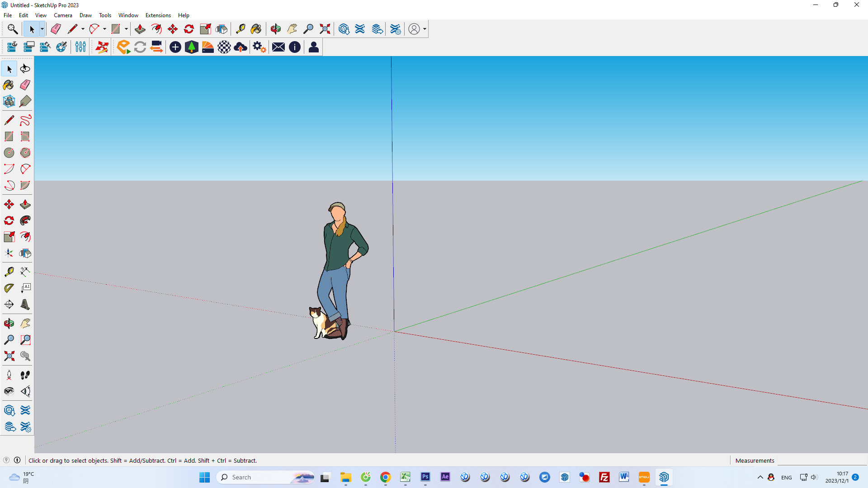868x488 pixels.
Task: Select Zoom Extents in top toolbar
Action: (325, 29)
